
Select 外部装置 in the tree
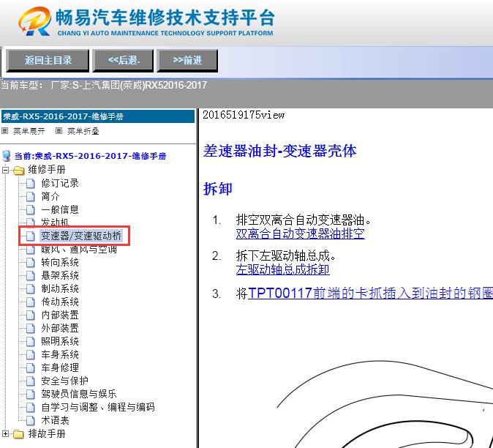point(60,328)
